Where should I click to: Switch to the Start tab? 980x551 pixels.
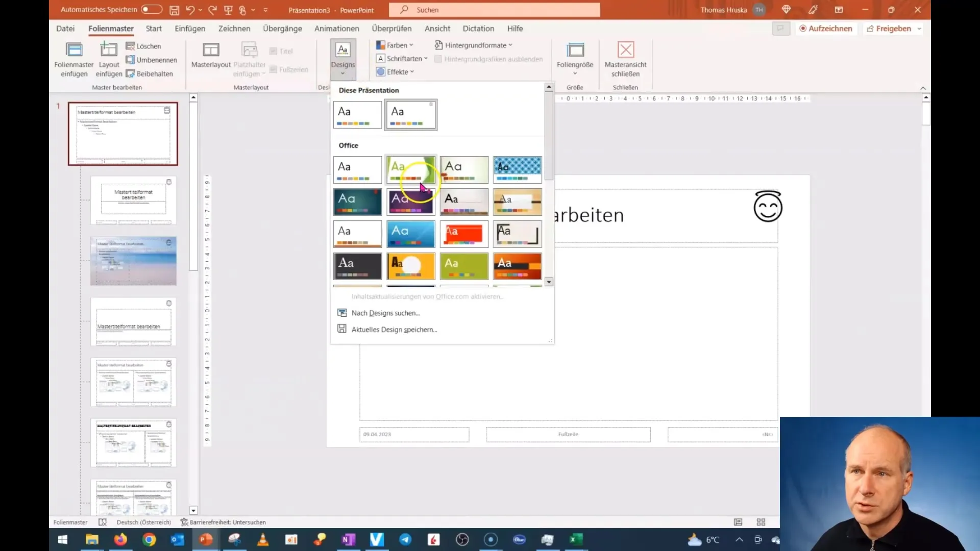pyautogui.click(x=154, y=29)
